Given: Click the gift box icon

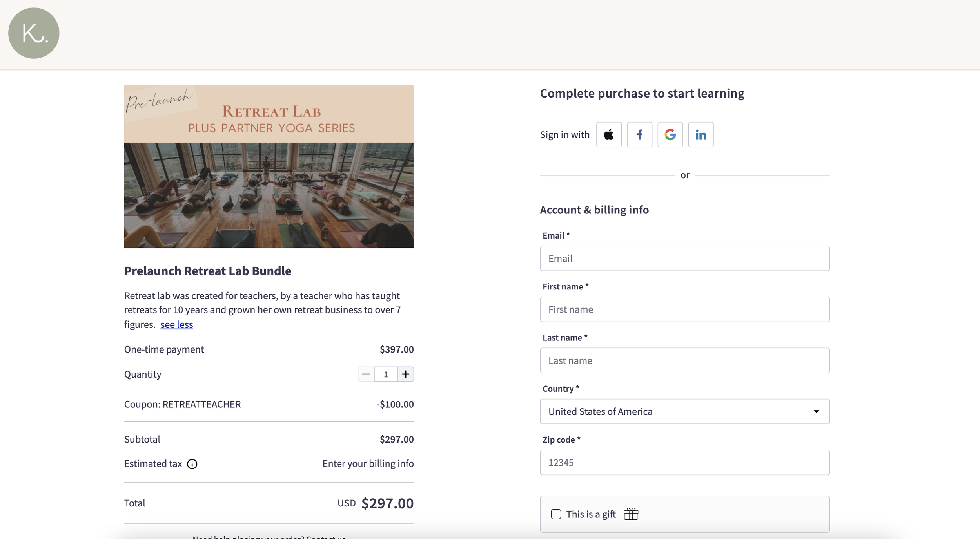Looking at the screenshot, I should (631, 514).
